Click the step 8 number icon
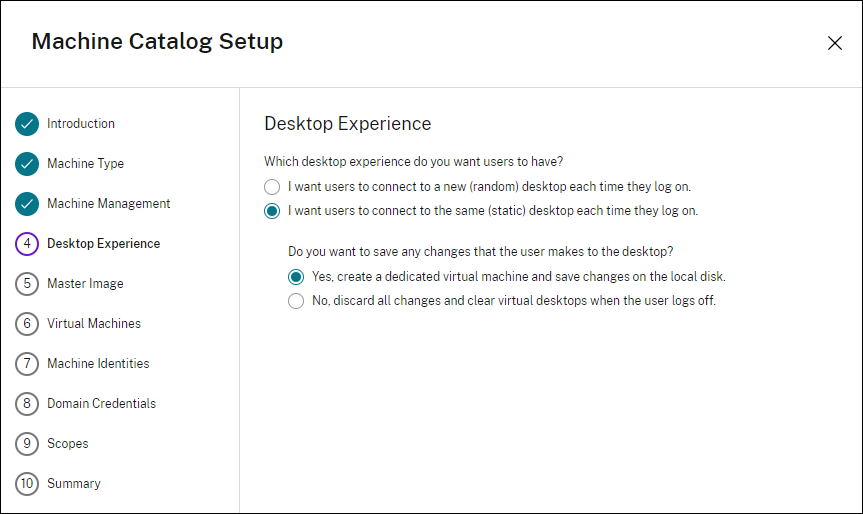 click(x=27, y=404)
